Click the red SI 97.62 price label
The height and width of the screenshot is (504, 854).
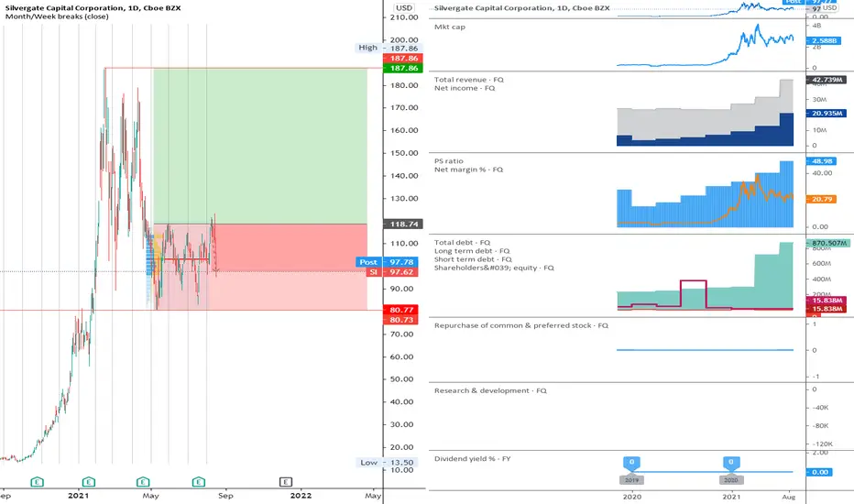coord(392,272)
